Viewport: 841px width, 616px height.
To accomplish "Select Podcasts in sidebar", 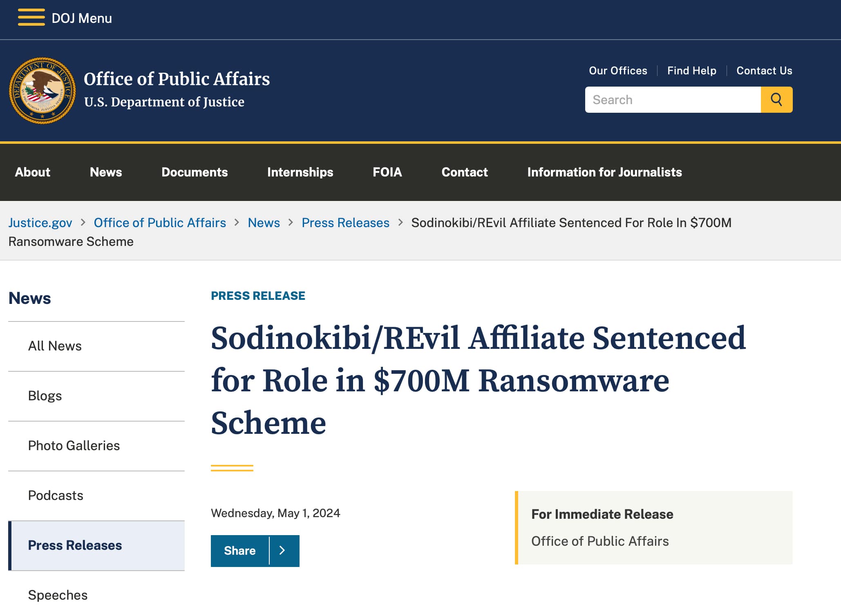I will point(96,495).
